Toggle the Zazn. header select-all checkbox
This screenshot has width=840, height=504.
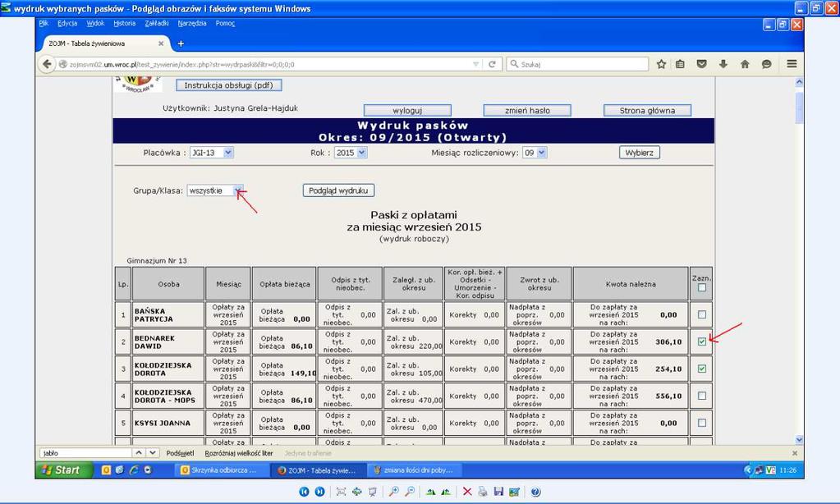702,287
